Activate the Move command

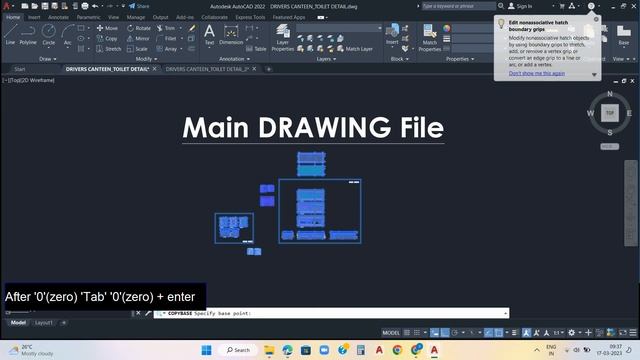[107, 28]
